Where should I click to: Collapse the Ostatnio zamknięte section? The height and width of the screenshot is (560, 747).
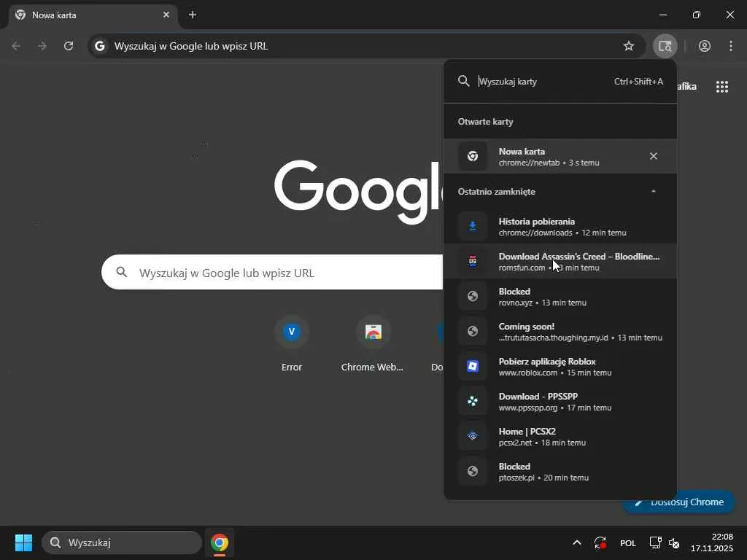[654, 192]
